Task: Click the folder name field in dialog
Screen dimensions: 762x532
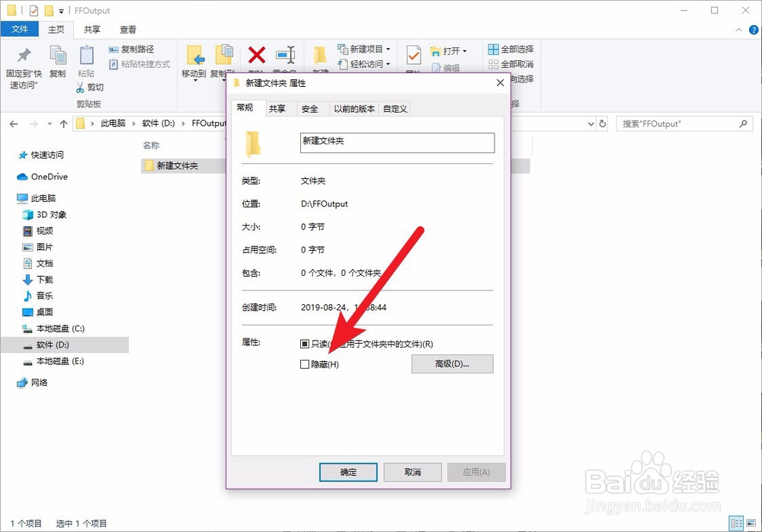Action: tap(397, 143)
